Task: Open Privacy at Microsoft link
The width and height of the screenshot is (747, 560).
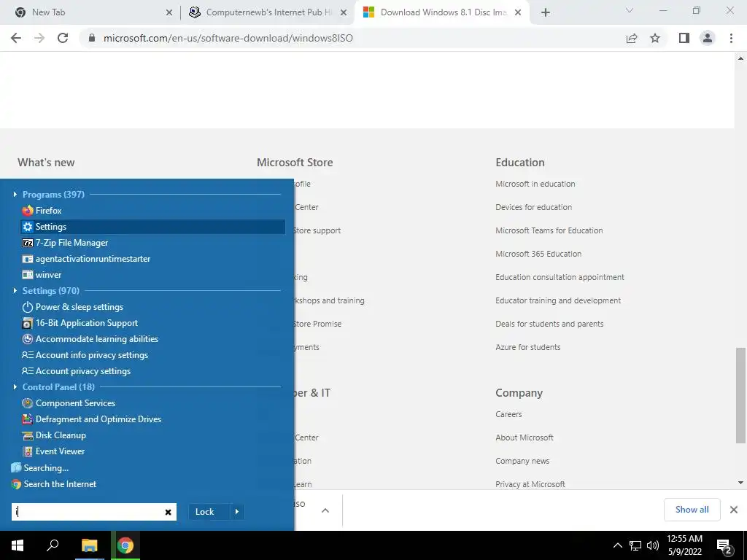Action: [530, 484]
